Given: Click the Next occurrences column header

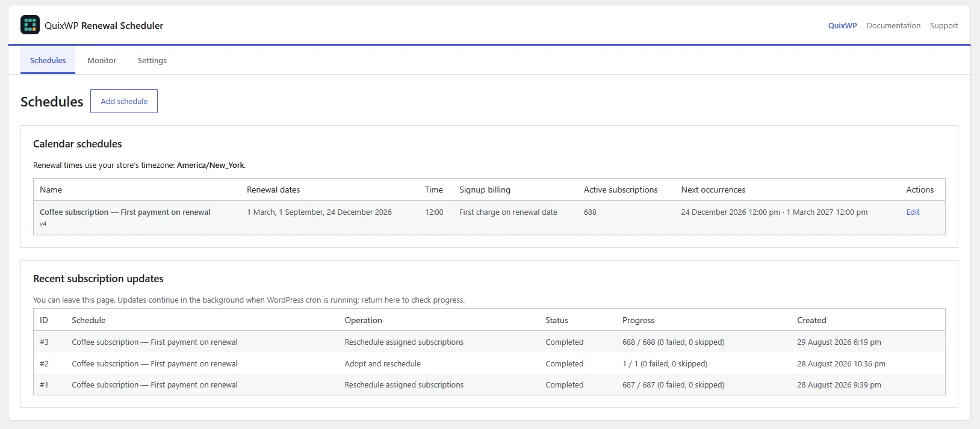Looking at the screenshot, I should coord(713,190).
